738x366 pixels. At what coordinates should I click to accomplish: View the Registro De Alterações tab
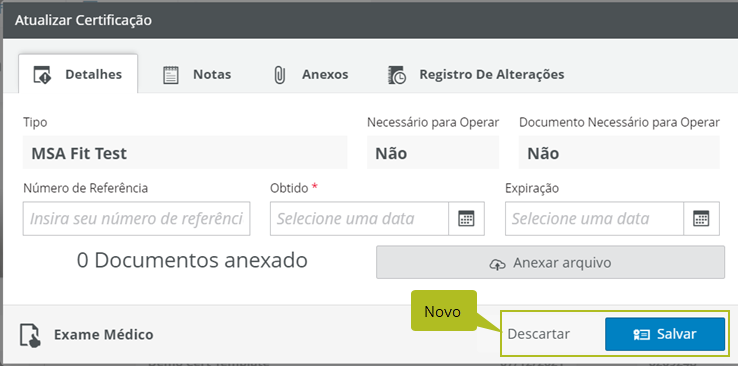pos(476,74)
